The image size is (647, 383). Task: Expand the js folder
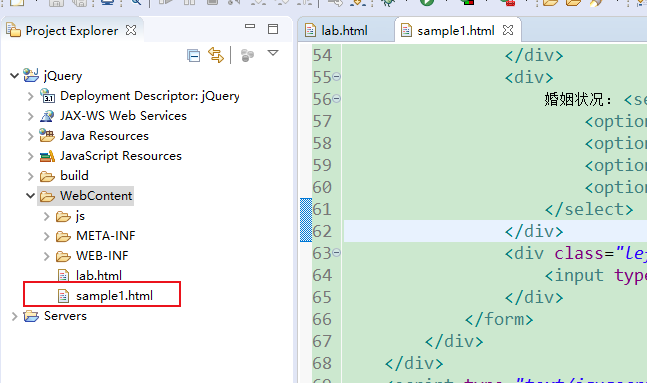(x=46, y=216)
